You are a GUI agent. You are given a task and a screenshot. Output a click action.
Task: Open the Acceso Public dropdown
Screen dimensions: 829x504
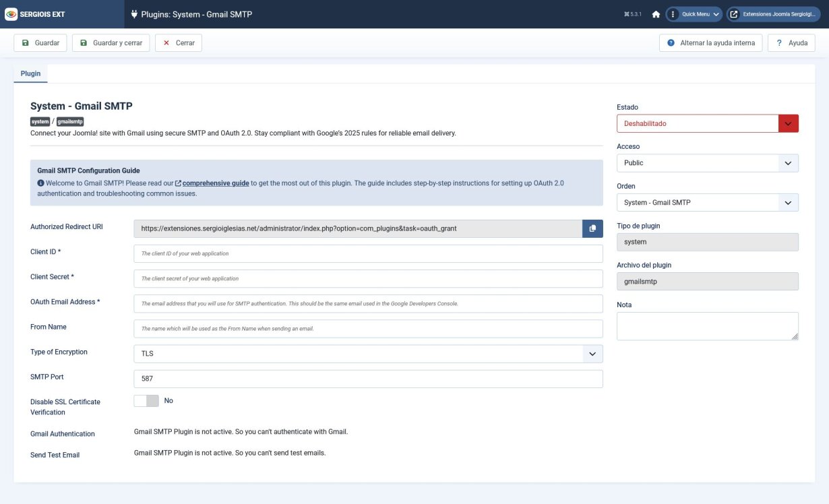[708, 163]
